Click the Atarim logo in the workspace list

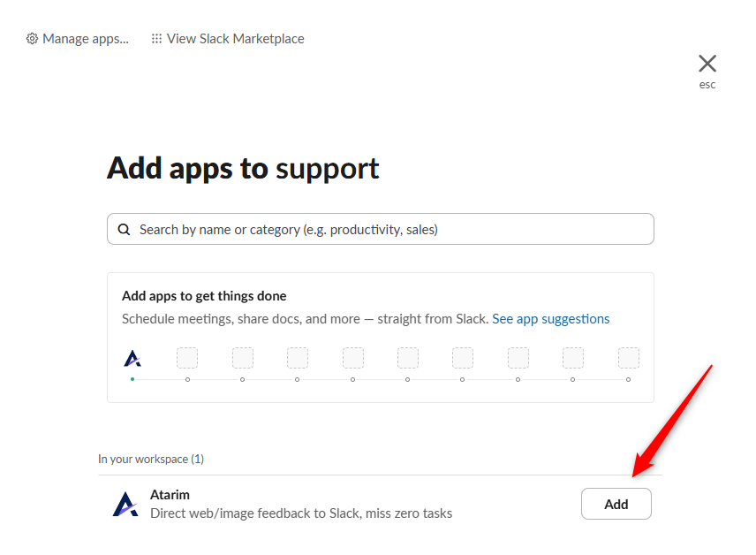coord(126,504)
